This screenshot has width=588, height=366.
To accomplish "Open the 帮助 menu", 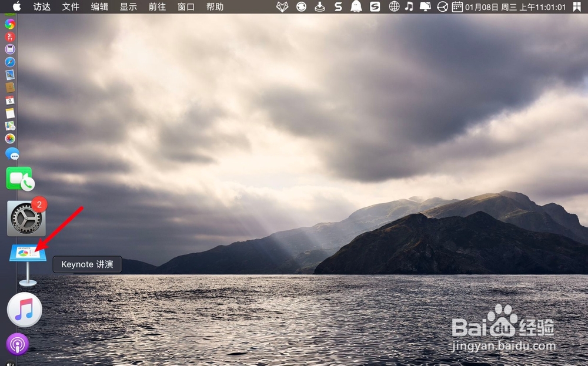I will (x=215, y=6).
